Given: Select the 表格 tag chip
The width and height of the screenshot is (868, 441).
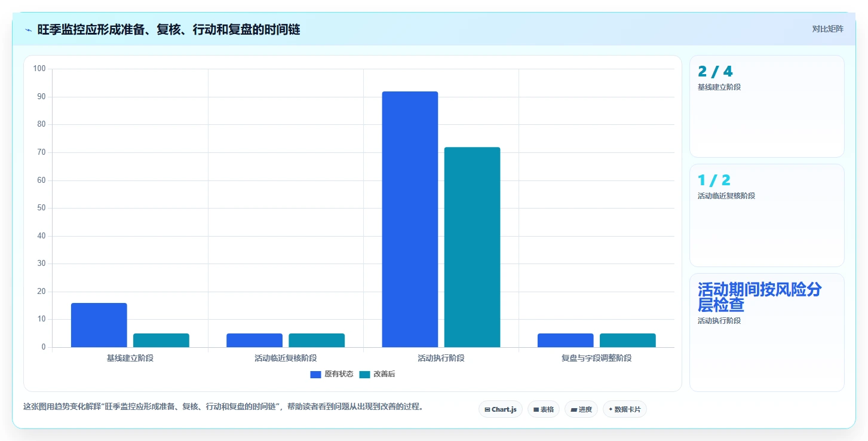Looking at the screenshot, I should click(x=543, y=409).
